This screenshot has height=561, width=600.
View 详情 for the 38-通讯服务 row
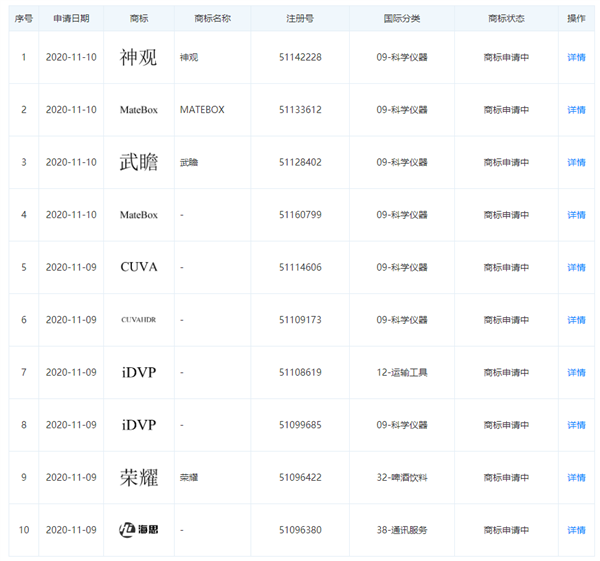tap(576, 530)
